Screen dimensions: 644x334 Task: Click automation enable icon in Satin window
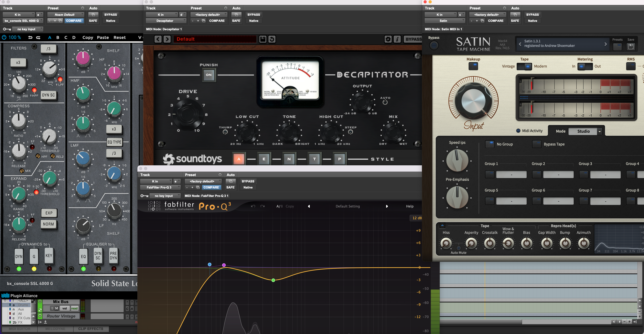[515, 14]
